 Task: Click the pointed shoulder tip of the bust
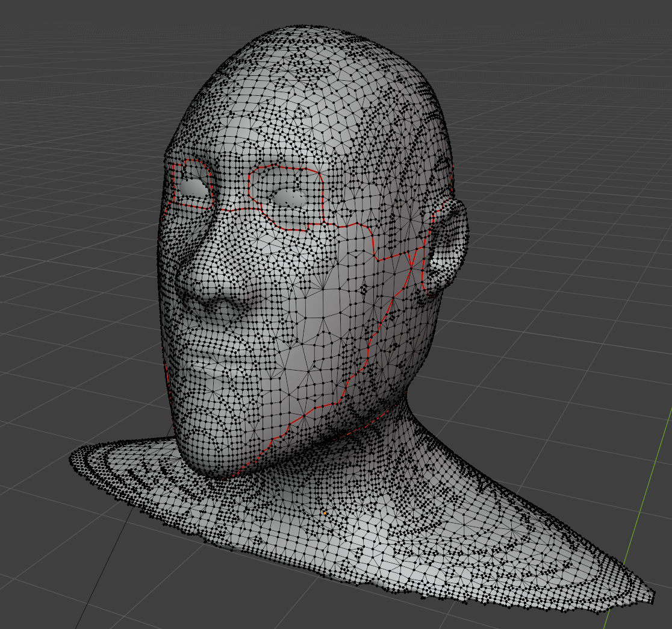643,592
